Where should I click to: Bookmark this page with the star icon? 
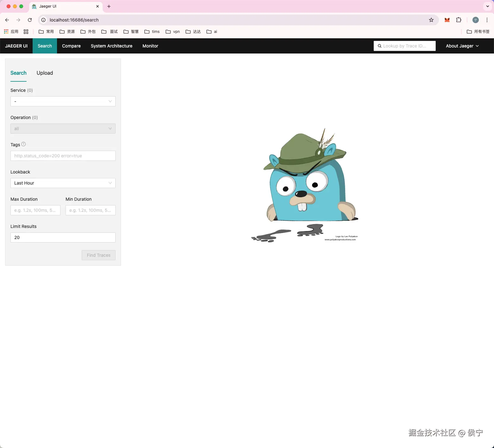431,20
